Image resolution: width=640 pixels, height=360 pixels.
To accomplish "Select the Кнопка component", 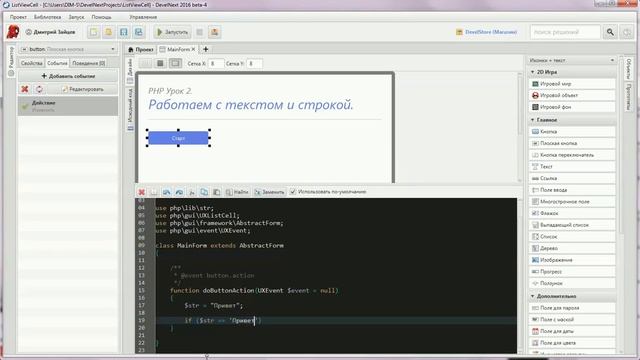I will click(572, 132).
